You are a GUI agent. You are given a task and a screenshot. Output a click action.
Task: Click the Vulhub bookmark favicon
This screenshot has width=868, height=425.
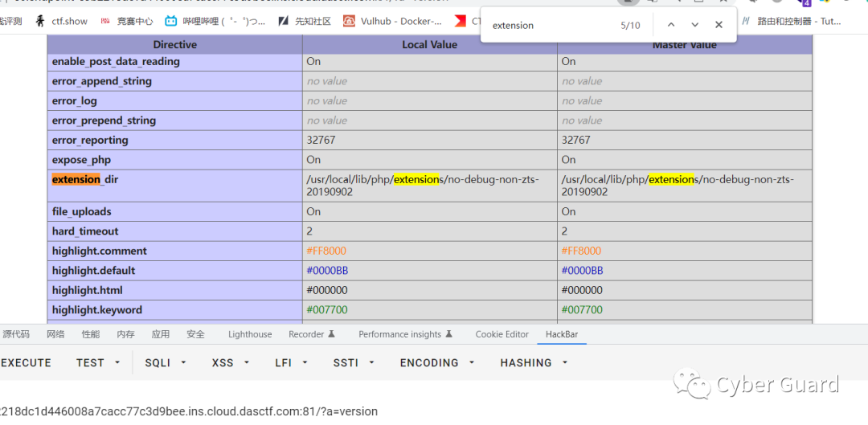click(x=349, y=22)
